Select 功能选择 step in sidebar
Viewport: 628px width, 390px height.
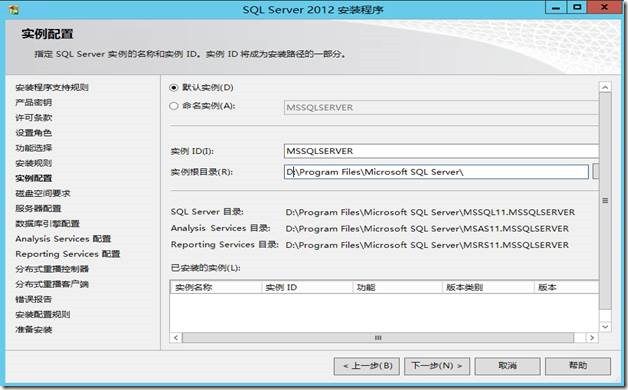point(34,148)
